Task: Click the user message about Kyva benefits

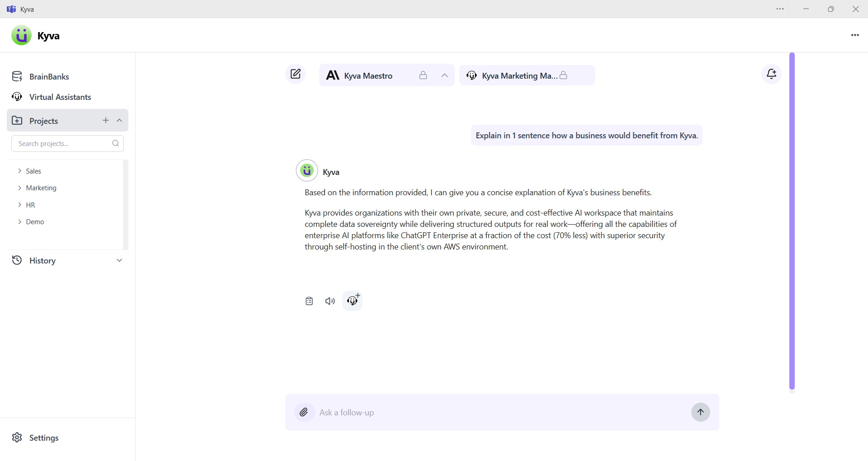Action: click(587, 135)
